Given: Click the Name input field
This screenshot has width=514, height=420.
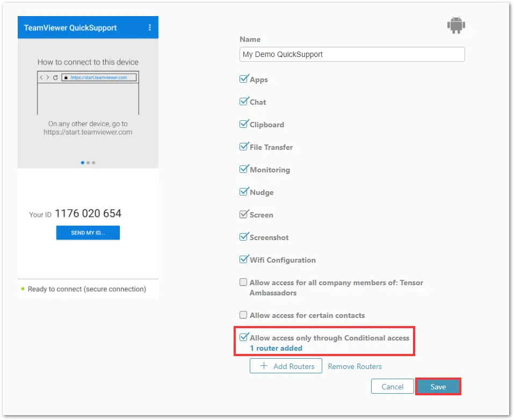Looking at the screenshot, I should 352,54.
